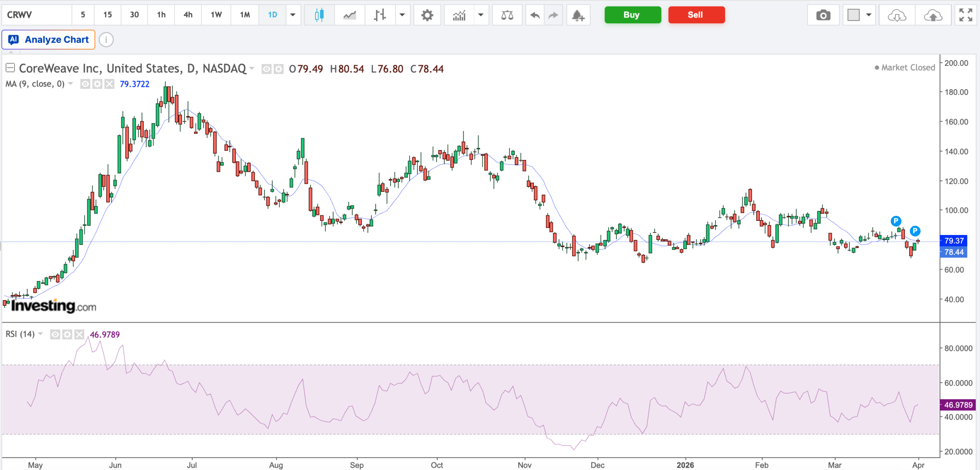Viewport: 980px width, 470px height.
Task: Click the info icon beside Analyze Chart
Action: pos(106,39)
